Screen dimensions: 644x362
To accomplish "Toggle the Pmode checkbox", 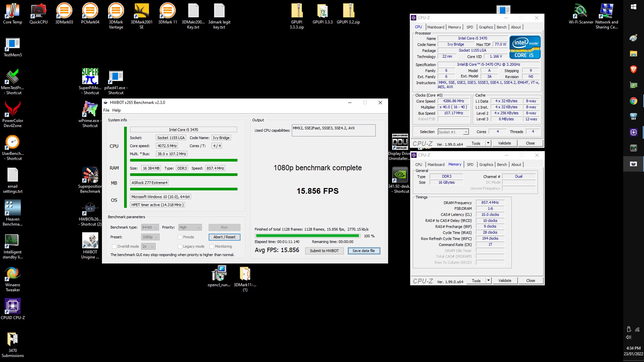I will (180, 237).
